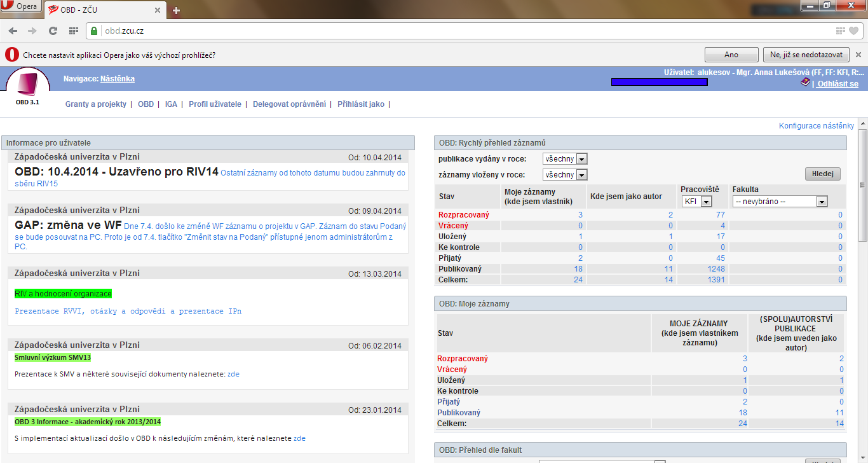Open the Fakulta '-- nevybráno --' dropdown

780,201
